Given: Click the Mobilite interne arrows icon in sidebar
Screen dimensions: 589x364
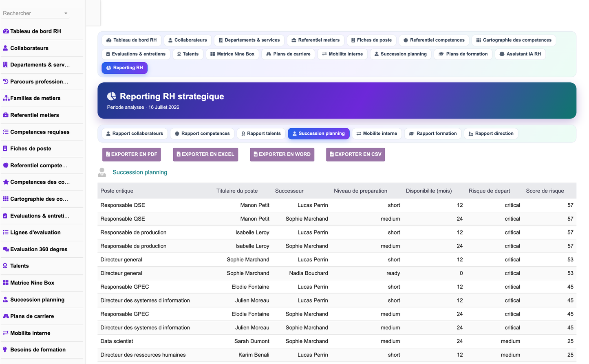Looking at the screenshot, I should click(6, 333).
